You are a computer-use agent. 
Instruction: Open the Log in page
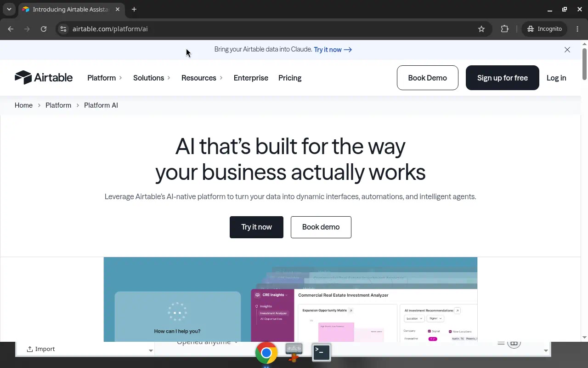556,78
